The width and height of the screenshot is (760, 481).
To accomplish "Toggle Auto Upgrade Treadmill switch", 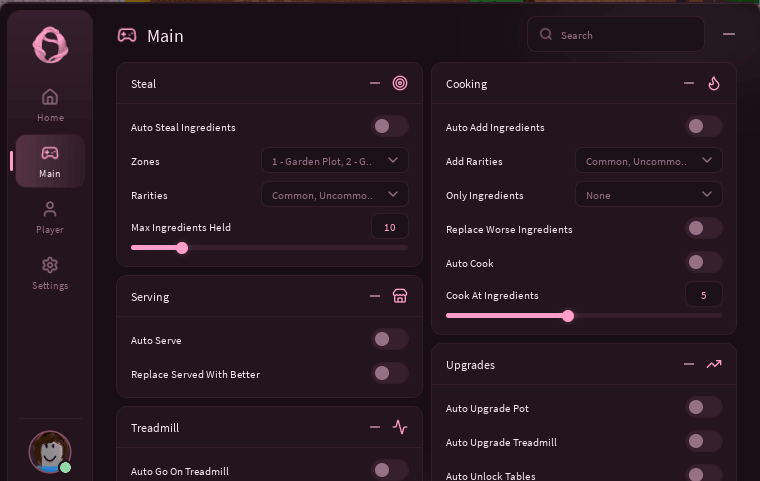I will 704,441.
